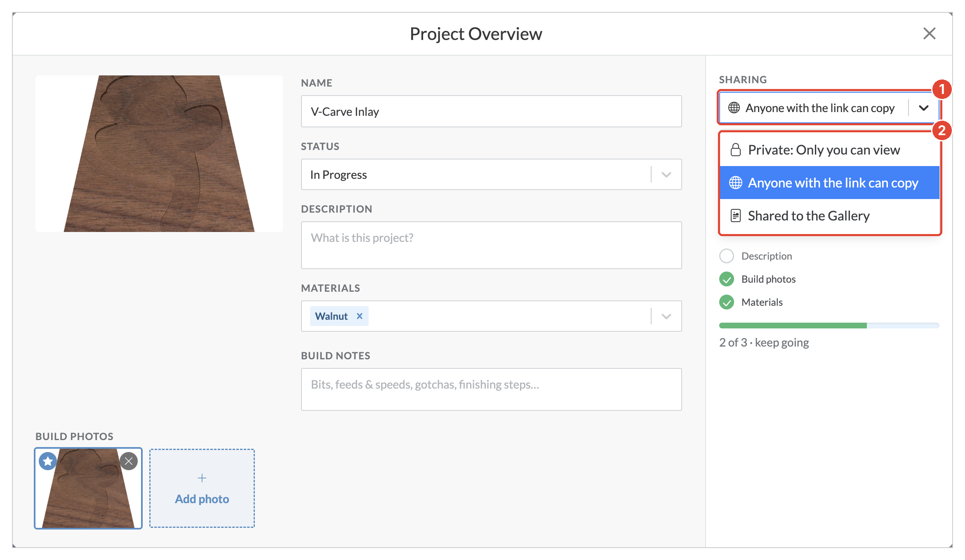This screenshot has width=965, height=560.
Task: Select Shared to the Gallery option
Action: [829, 216]
